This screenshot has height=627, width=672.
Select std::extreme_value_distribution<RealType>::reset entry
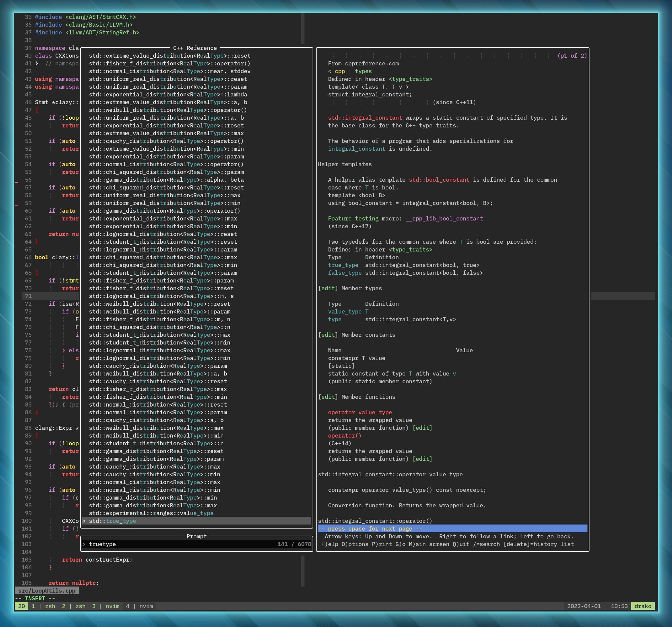click(170, 56)
